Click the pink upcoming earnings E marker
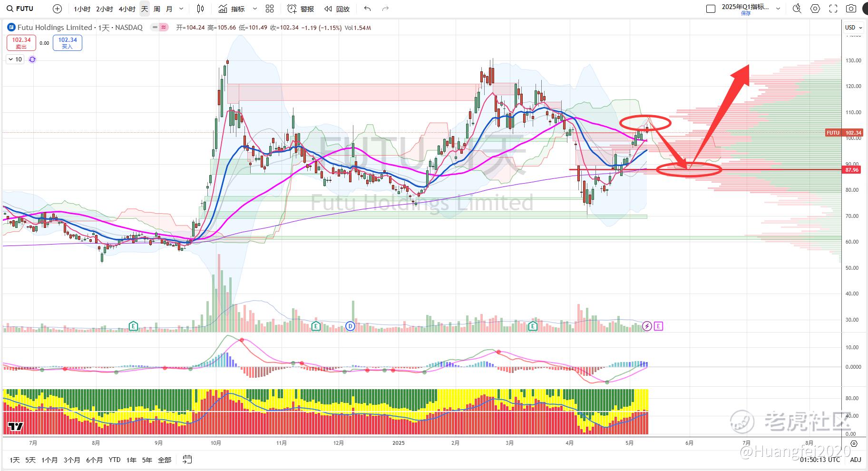 [658, 326]
